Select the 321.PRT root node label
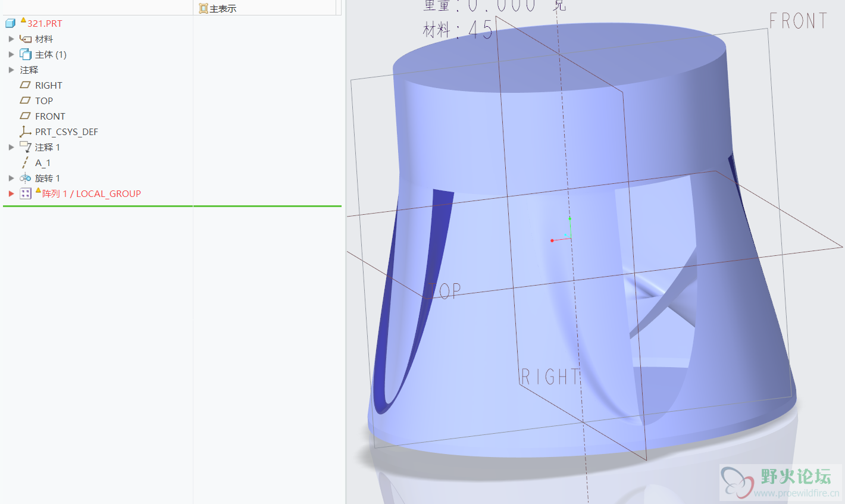This screenshot has width=845, height=504. pyautogui.click(x=45, y=24)
